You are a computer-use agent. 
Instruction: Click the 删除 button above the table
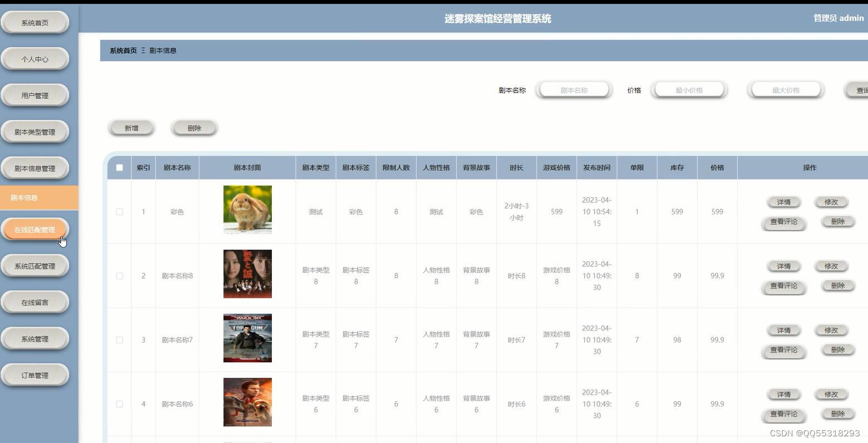coord(194,128)
